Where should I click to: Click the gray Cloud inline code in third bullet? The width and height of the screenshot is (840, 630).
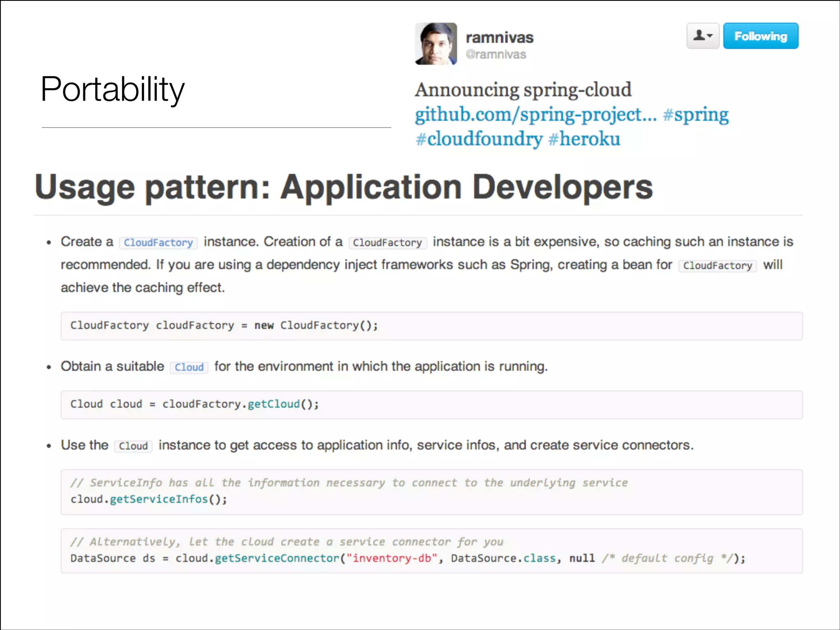click(x=133, y=446)
